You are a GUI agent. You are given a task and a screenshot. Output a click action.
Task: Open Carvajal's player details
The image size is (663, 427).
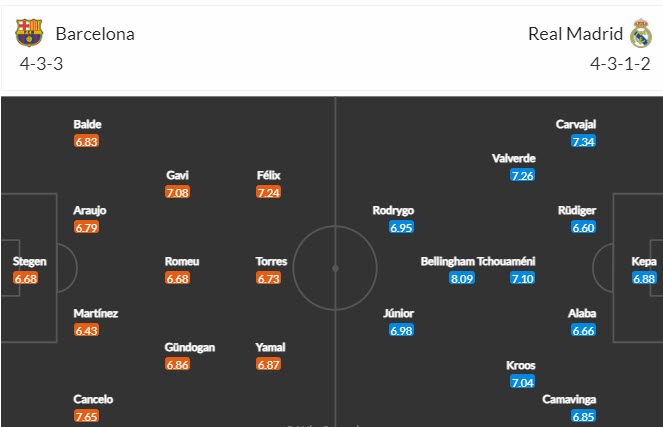pos(576,125)
